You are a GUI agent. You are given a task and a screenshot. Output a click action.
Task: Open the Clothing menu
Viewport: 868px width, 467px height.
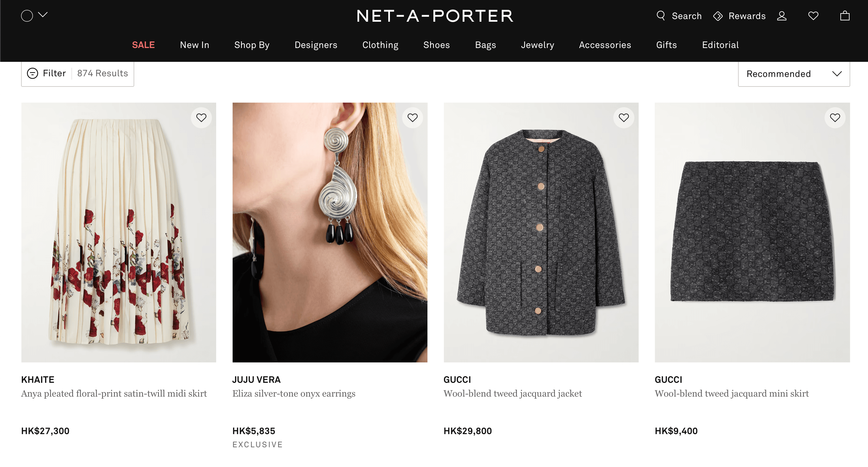(x=380, y=45)
